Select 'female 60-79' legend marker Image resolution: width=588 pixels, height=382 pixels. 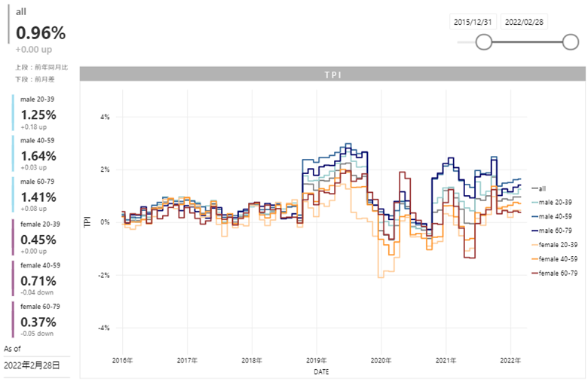(x=535, y=274)
